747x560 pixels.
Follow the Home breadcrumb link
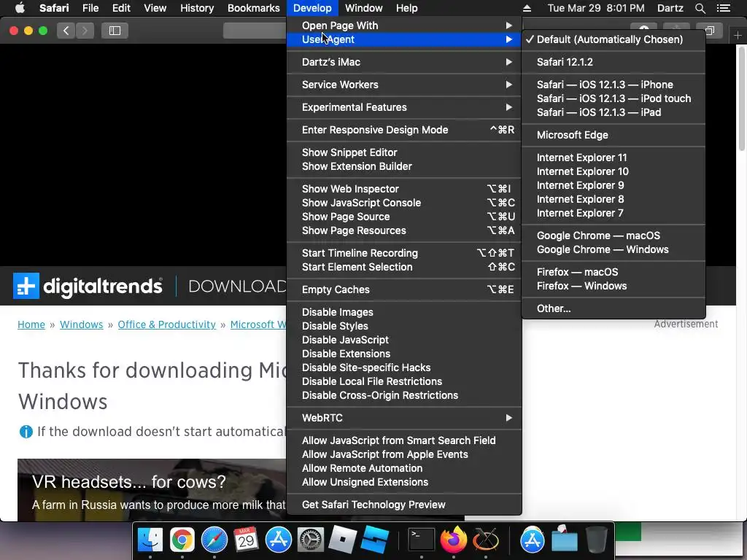[31, 324]
